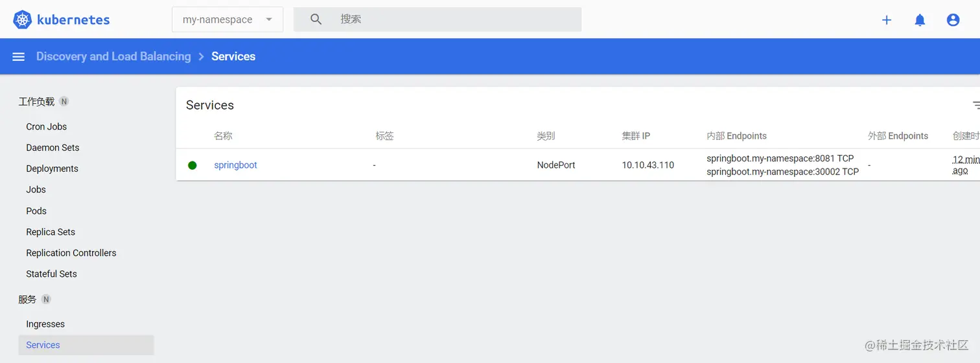Open Pods in sidebar
Viewport: 980px width, 363px height.
click(x=36, y=211)
